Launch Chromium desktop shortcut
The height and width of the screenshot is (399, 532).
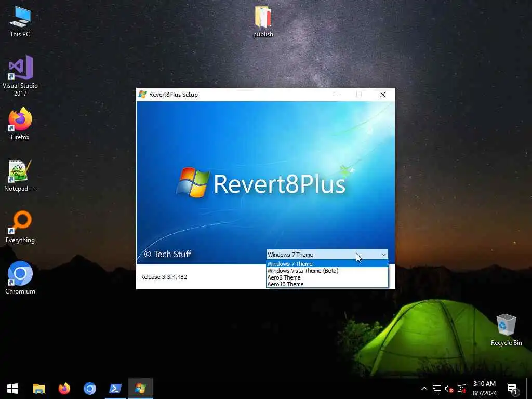20,278
